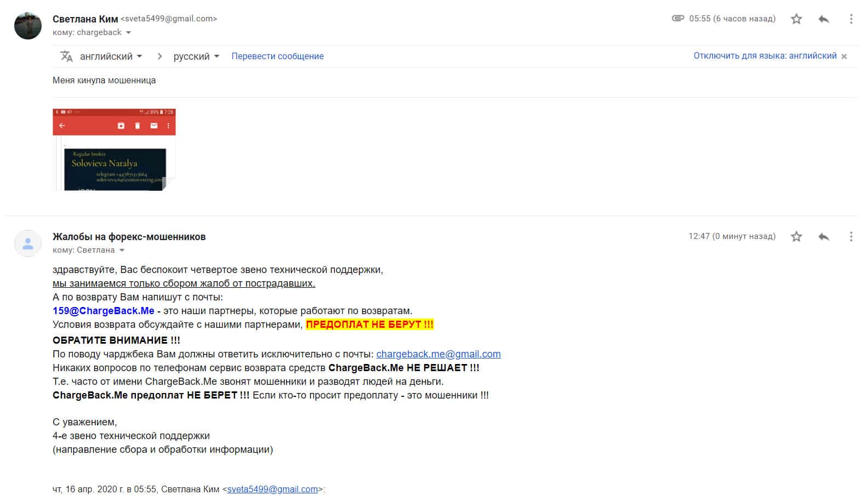868x495 pixels.
Task: Click 'Отключить для языка: английский'
Action: tap(765, 56)
